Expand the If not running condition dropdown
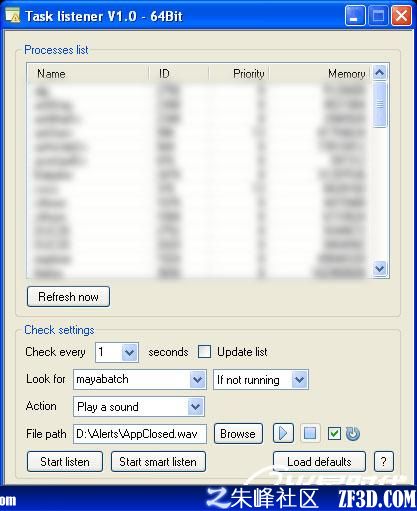This screenshot has width=417, height=511. tap(299, 379)
